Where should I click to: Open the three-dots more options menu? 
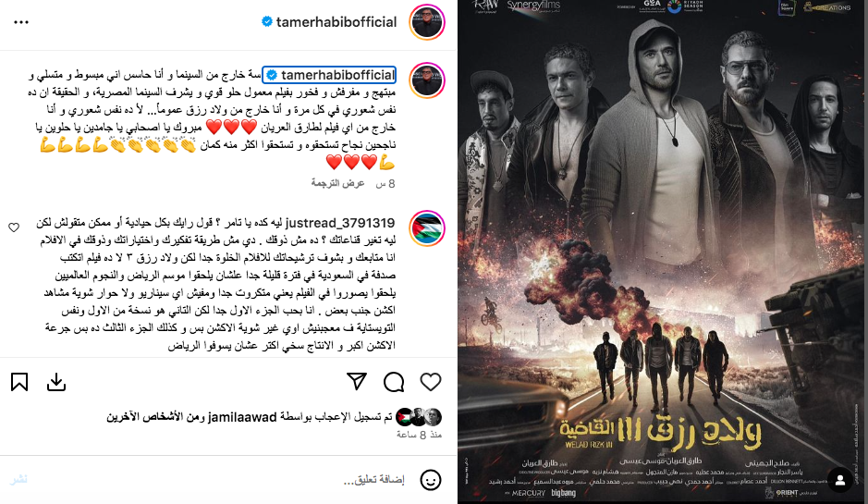21,22
